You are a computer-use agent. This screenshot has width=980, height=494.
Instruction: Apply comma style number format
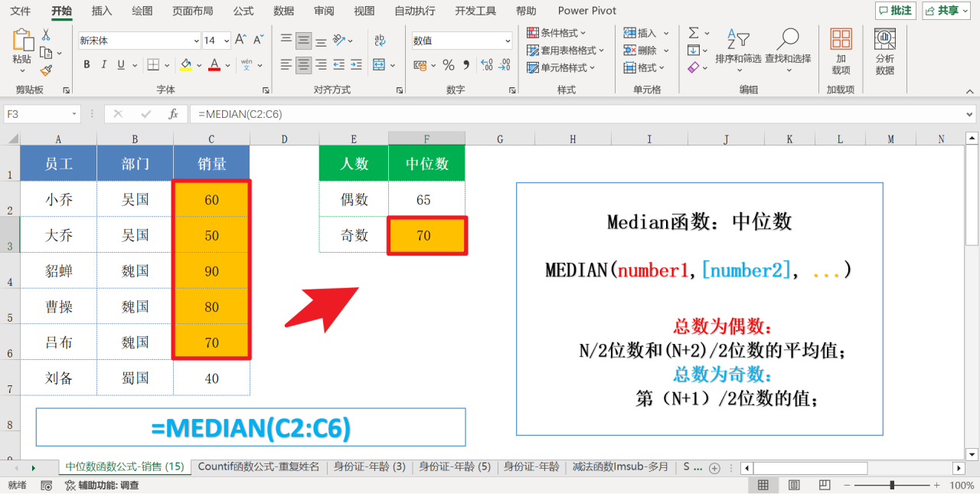pos(465,65)
